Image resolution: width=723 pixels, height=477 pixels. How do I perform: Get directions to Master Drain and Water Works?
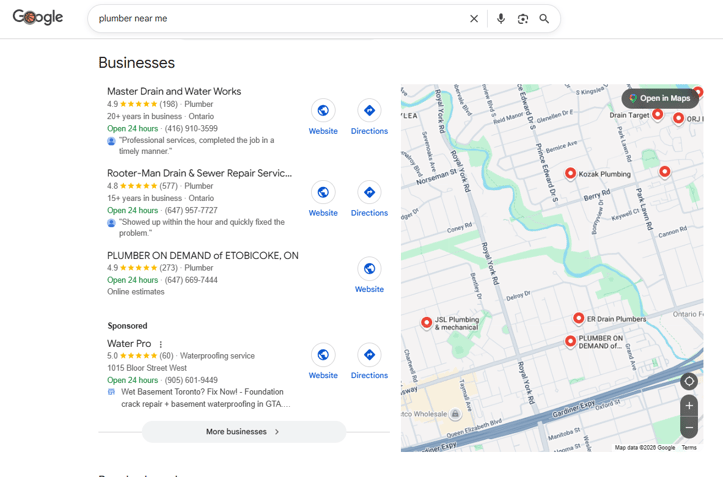(x=369, y=117)
